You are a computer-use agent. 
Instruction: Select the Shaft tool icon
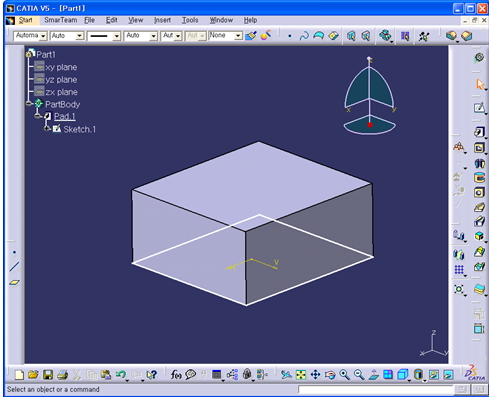[479, 163]
